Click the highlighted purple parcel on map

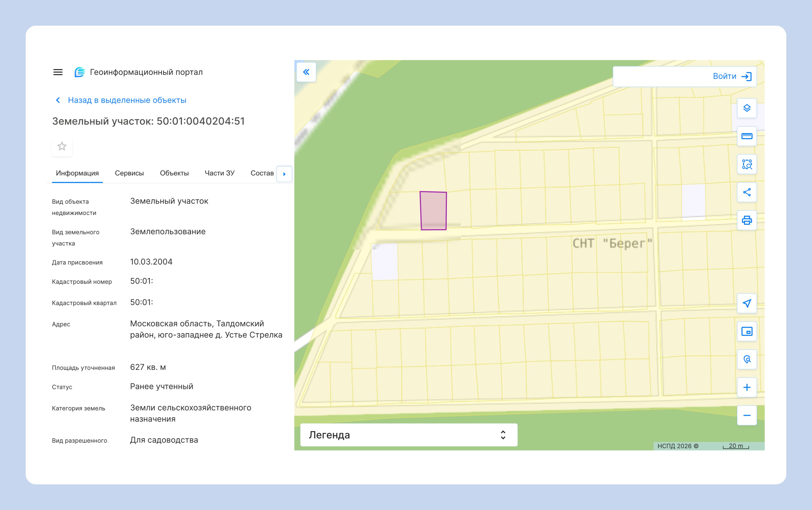pos(433,211)
